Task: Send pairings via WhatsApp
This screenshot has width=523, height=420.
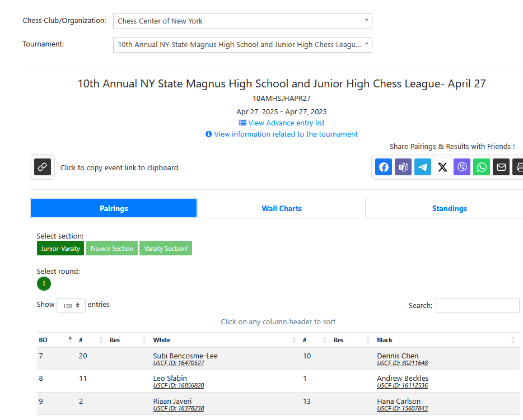Action: coord(482,167)
